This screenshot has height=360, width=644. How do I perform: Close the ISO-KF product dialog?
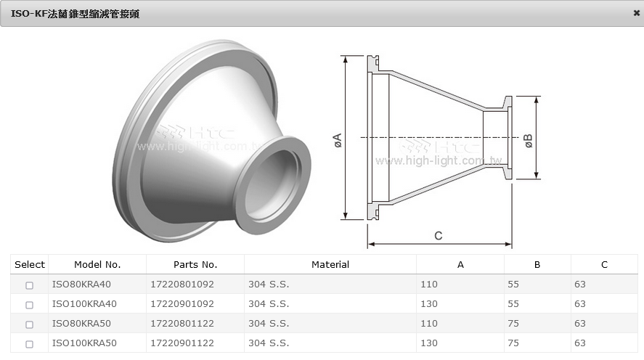click(636, 13)
